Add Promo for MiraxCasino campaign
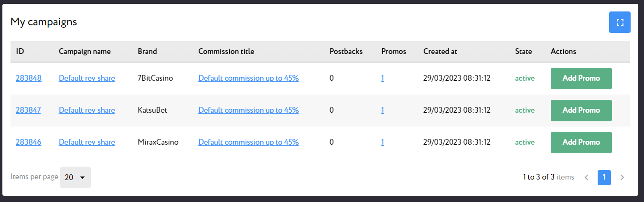The width and height of the screenshot is (644, 202). click(581, 142)
